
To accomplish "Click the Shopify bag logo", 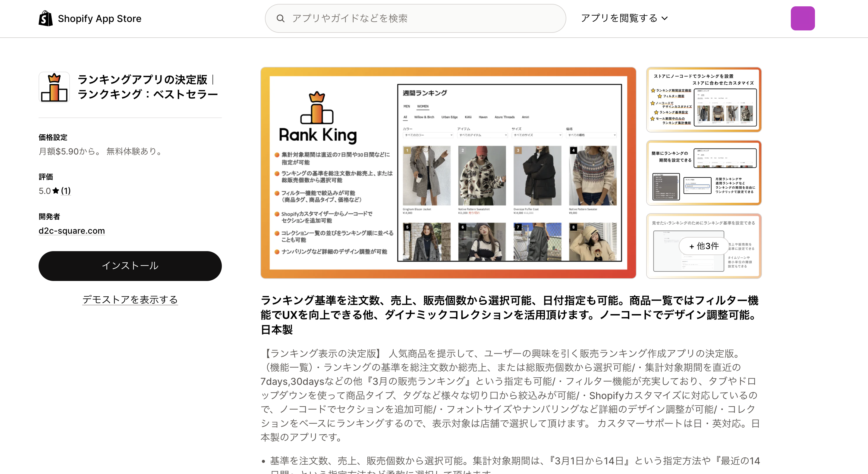I will coord(46,18).
